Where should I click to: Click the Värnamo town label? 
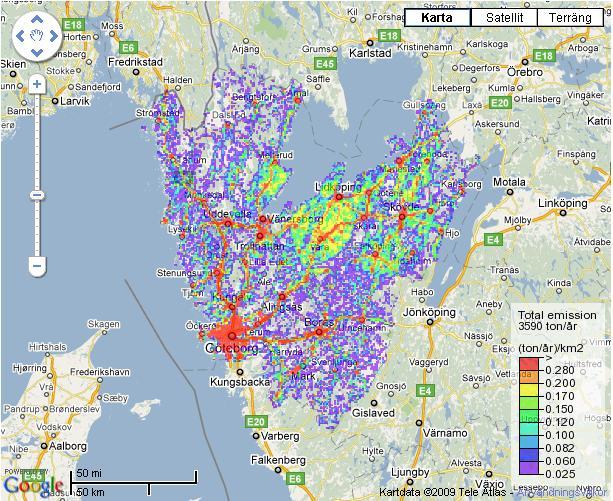[445, 433]
